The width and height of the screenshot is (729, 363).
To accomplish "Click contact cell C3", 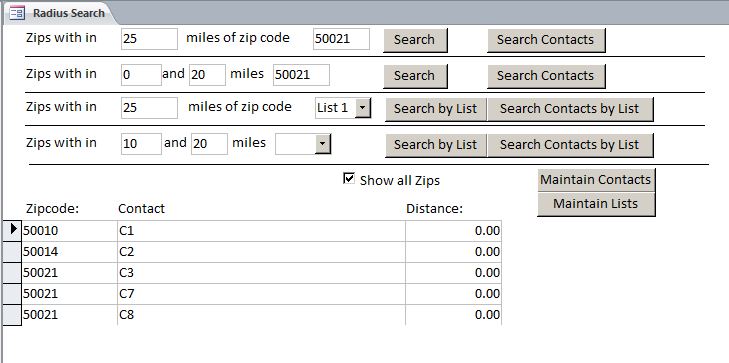I will (x=261, y=273).
